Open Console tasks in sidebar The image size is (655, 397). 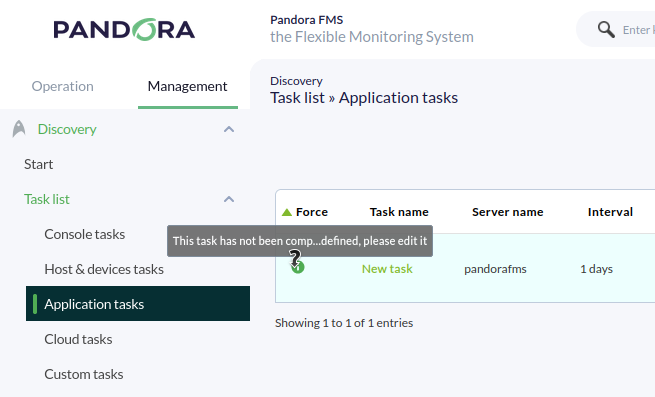[x=85, y=234]
